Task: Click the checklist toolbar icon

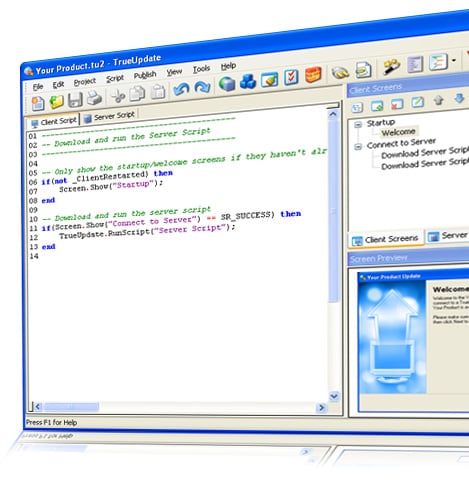Action: (291, 77)
